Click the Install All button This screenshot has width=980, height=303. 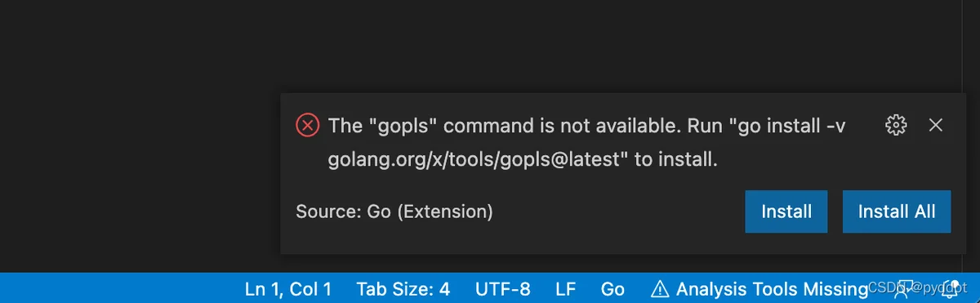pyautogui.click(x=897, y=212)
